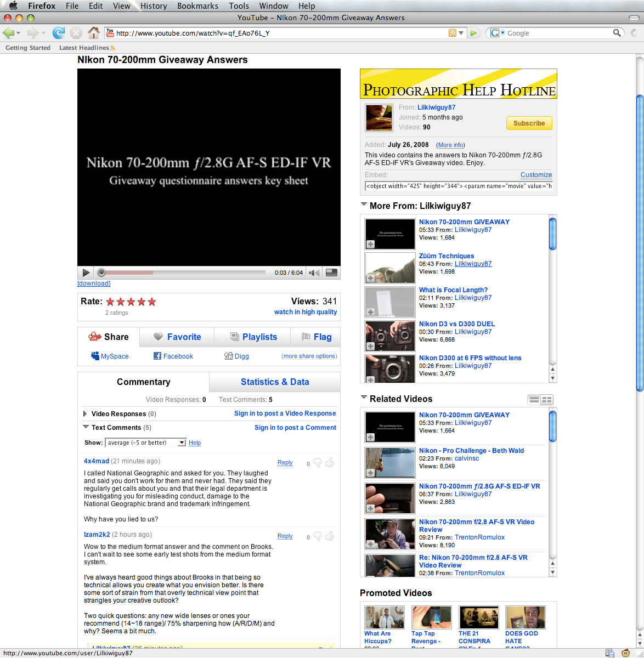Click the search magnifier icon
The width and height of the screenshot is (644, 658).
[617, 33]
